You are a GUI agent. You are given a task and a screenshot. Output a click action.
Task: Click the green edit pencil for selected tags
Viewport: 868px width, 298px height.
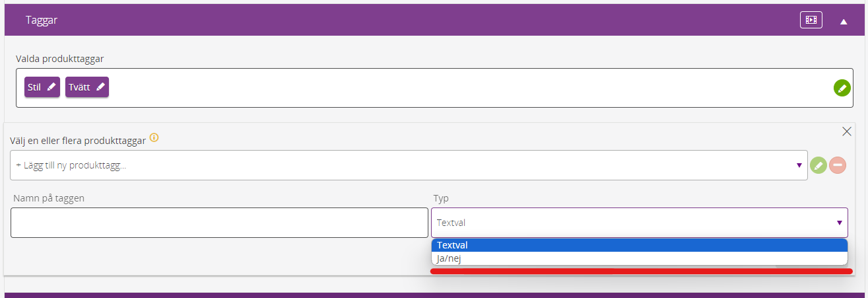click(x=842, y=88)
